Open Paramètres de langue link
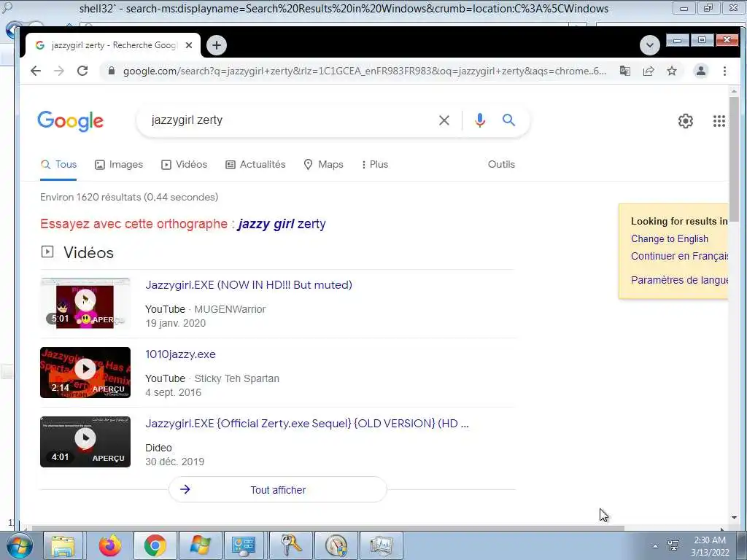 [680, 280]
